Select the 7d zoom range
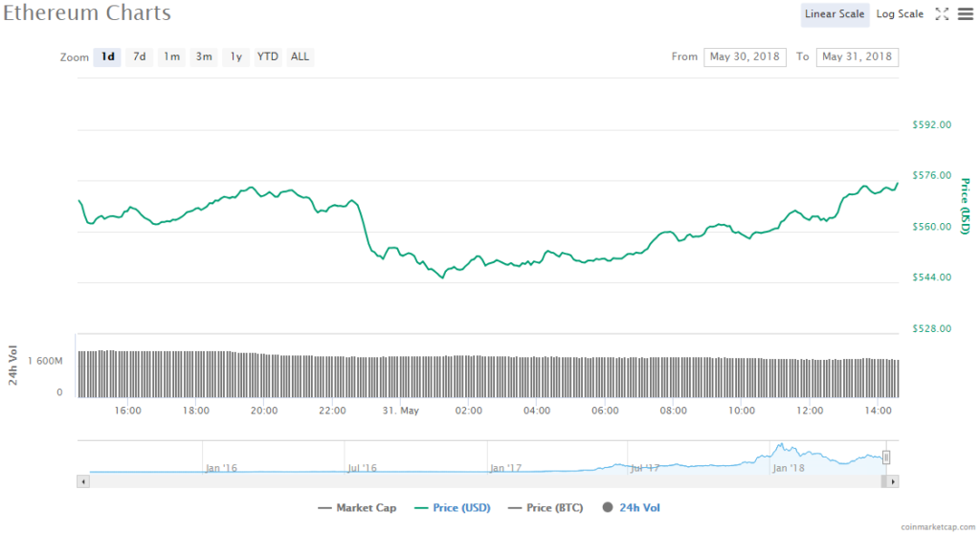Image resolution: width=980 pixels, height=535 pixels. (140, 56)
